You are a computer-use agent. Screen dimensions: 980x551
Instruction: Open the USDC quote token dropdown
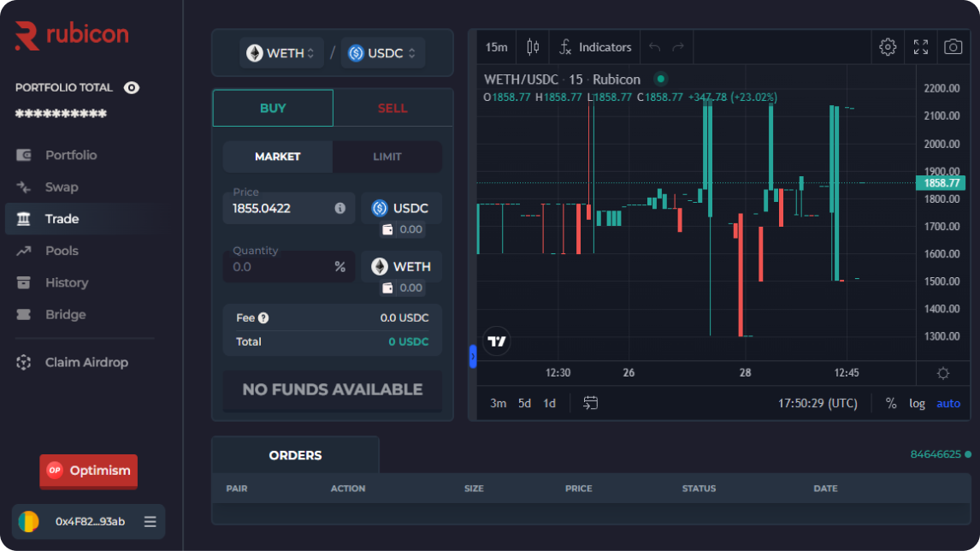pos(382,53)
